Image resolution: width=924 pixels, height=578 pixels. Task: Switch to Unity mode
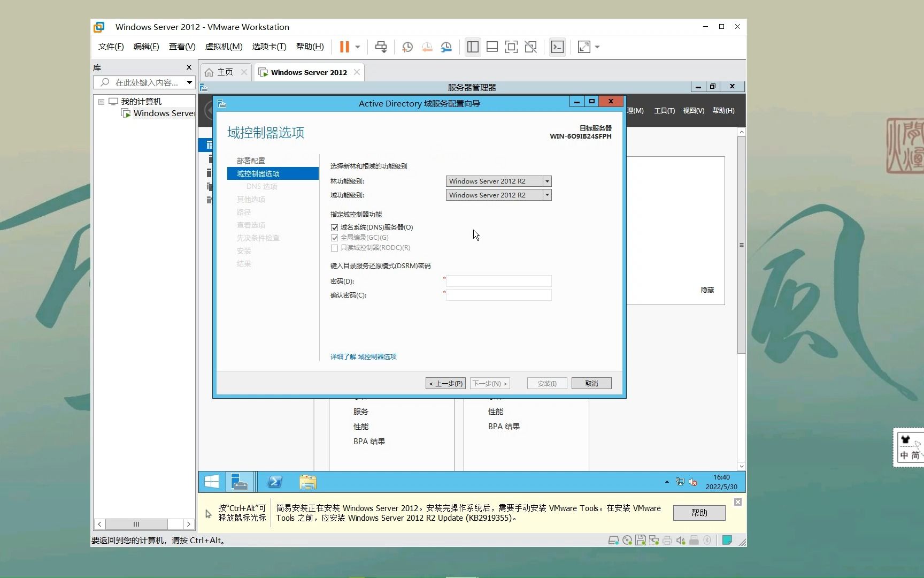coord(530,47)
